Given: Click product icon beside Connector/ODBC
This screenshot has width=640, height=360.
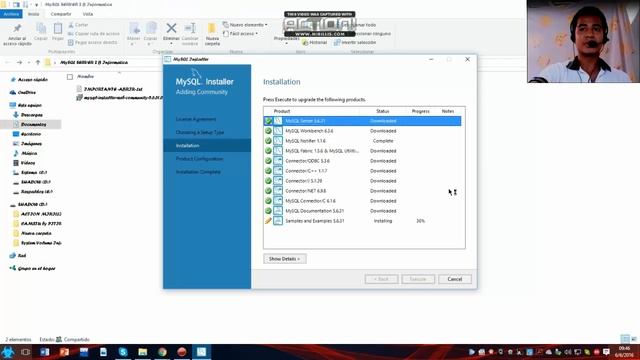Looking at the screenshot, I should coord(278,161).
